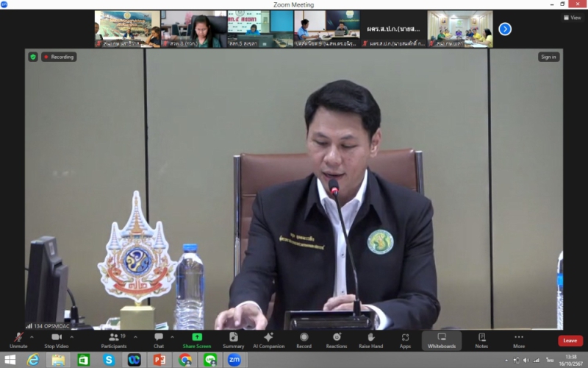
Task: Open the More options menu
Action: click(519, 338)
